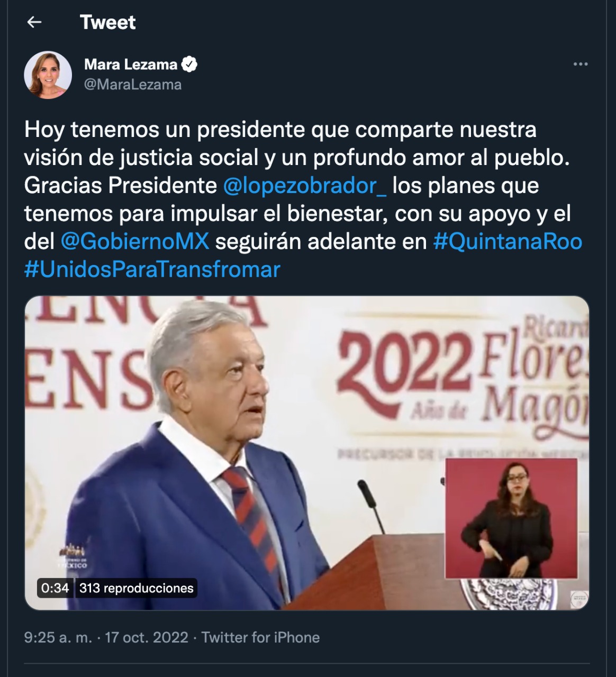The height and width of the screenshot is (677, 616).
Task: Click the Tweet page title
Action: tap(108, 22)
